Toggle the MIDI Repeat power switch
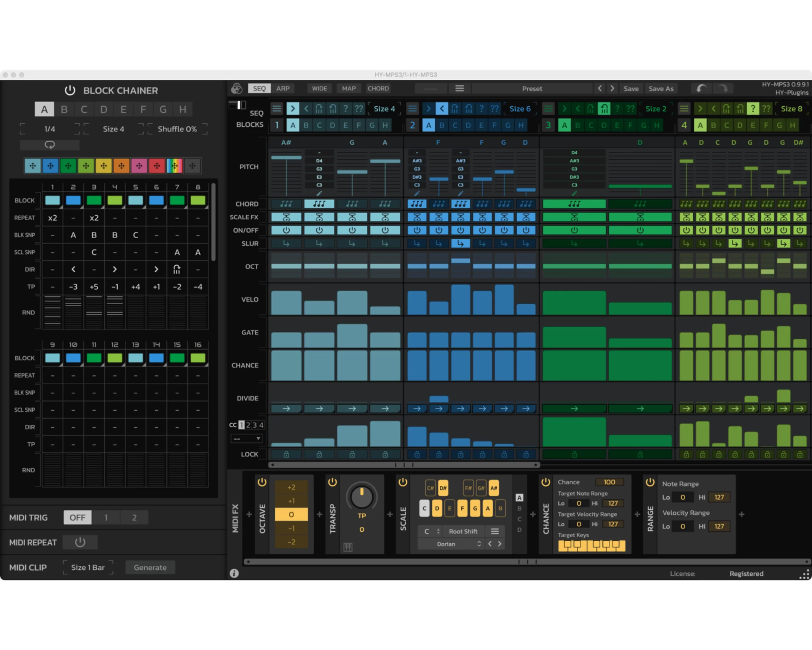 click(80, 542)
